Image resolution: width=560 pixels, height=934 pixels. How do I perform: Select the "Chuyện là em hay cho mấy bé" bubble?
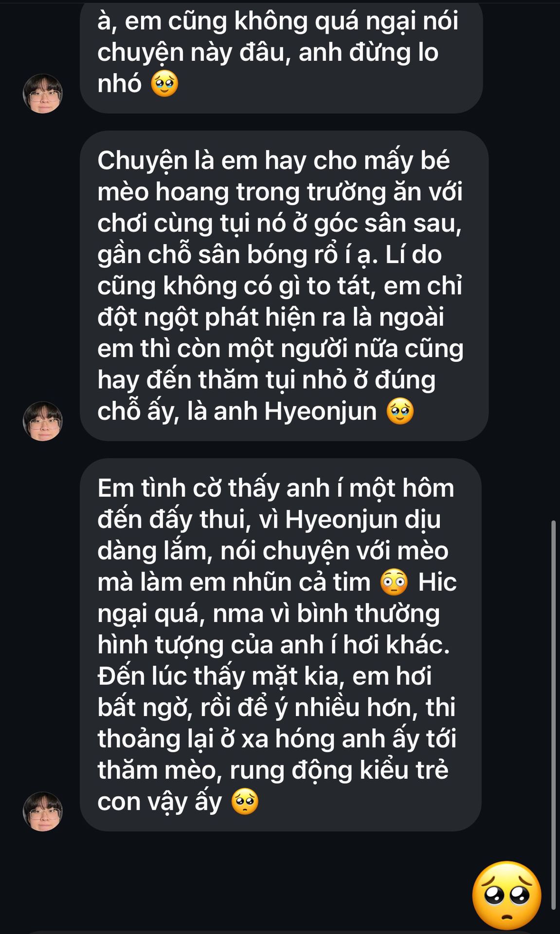click(x=284, y=286)
